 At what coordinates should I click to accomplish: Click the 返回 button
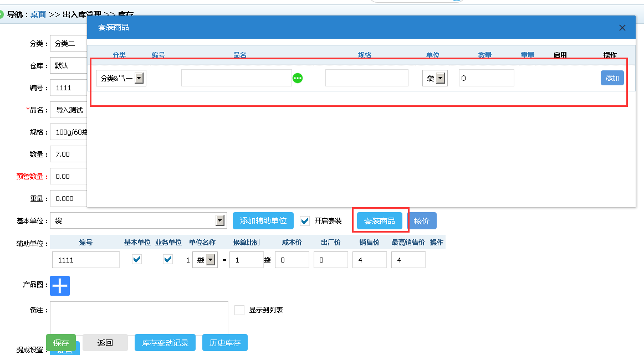tap(105, 343)
